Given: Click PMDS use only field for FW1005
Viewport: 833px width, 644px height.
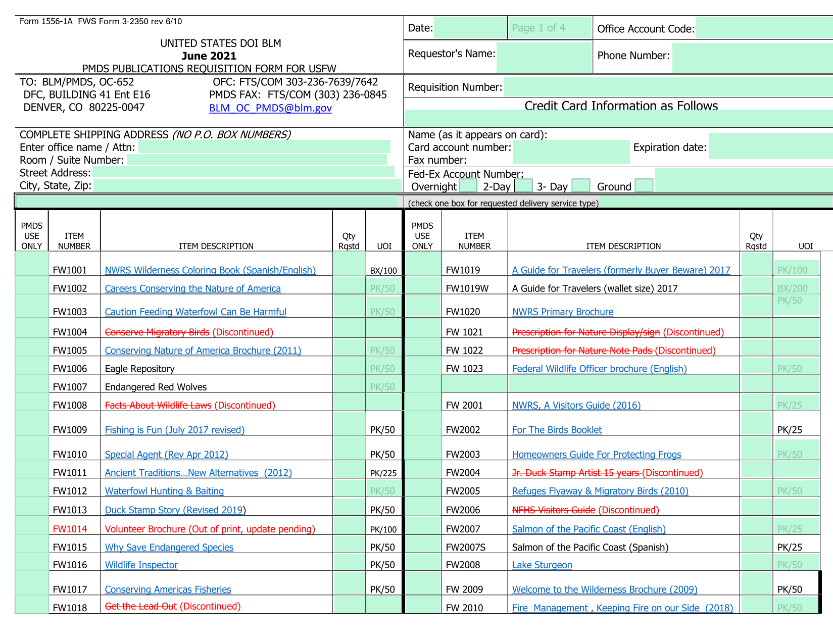Looking at the screenshot, I should (32, 348).
